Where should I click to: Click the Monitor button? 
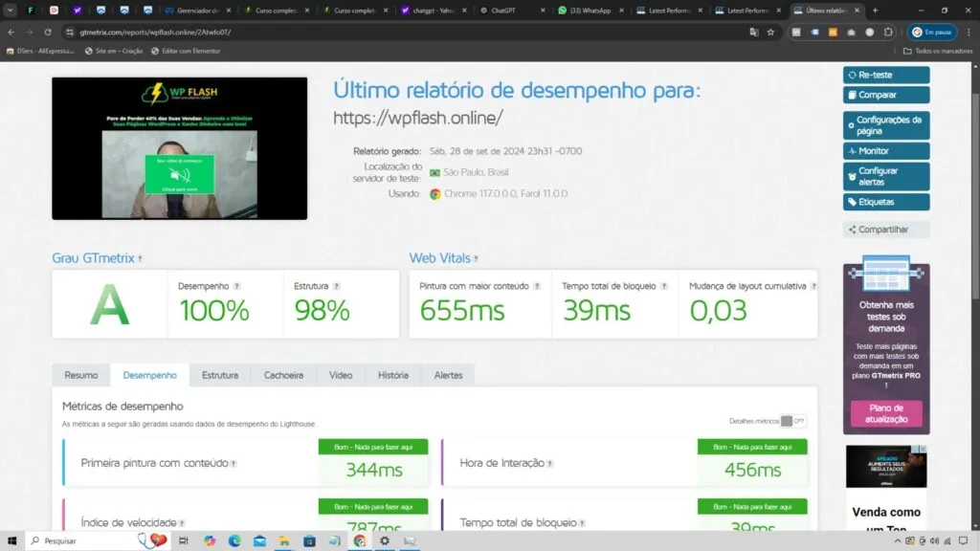point(885,150)
